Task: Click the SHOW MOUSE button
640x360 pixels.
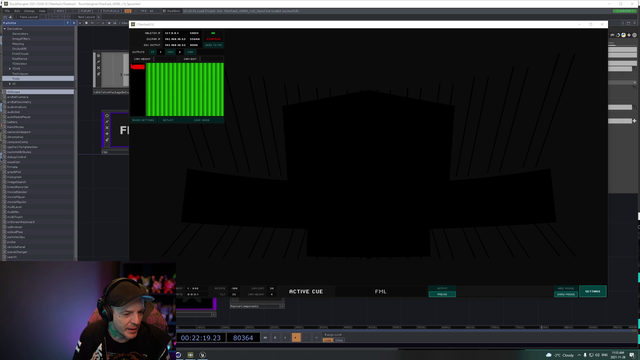Action: tap(566, 294)
